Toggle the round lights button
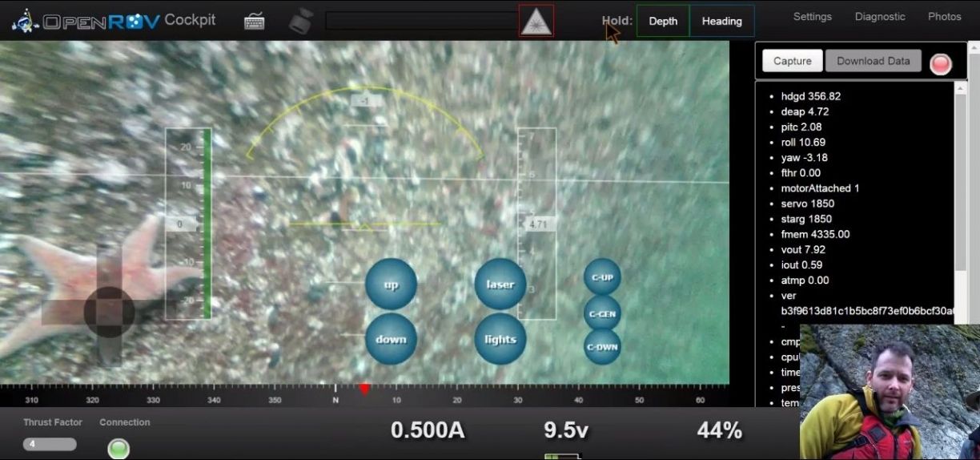 500,339
